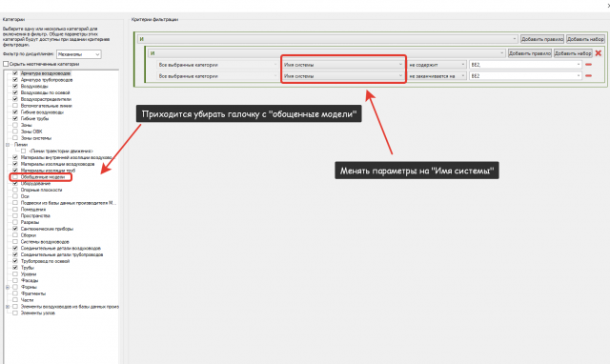Open the 'не содержит' operator dropdown
The height and width of the screenshot is (364, 610).
click(437, 65)
